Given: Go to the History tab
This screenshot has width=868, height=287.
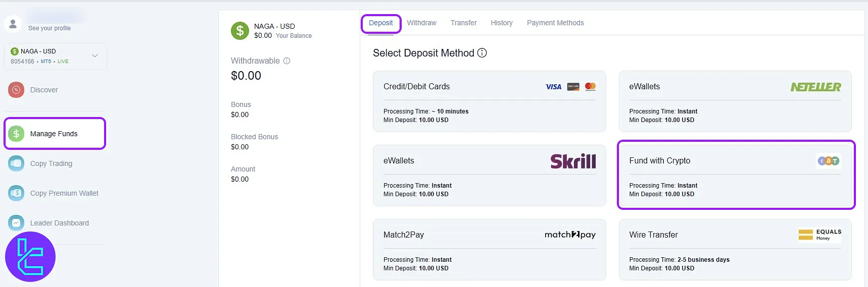Looking at the screenshot, I should tap(502, 23).
